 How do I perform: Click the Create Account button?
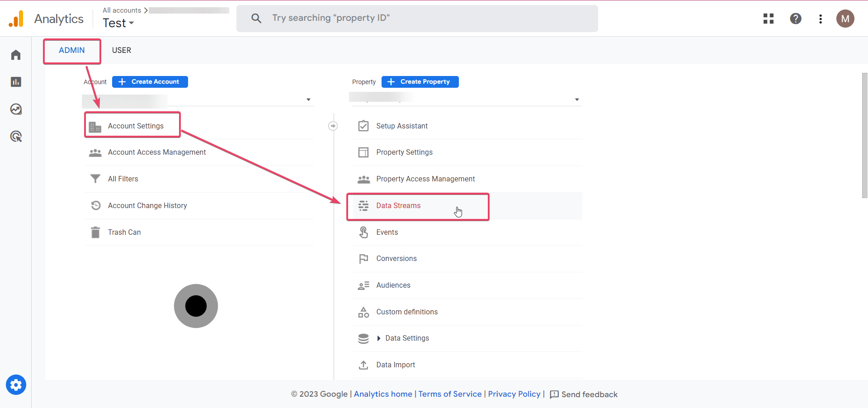(x=150, y=82)
